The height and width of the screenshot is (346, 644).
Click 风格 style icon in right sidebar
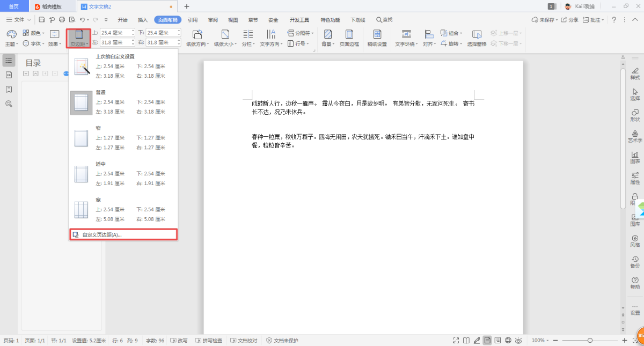tap(635, 238)
